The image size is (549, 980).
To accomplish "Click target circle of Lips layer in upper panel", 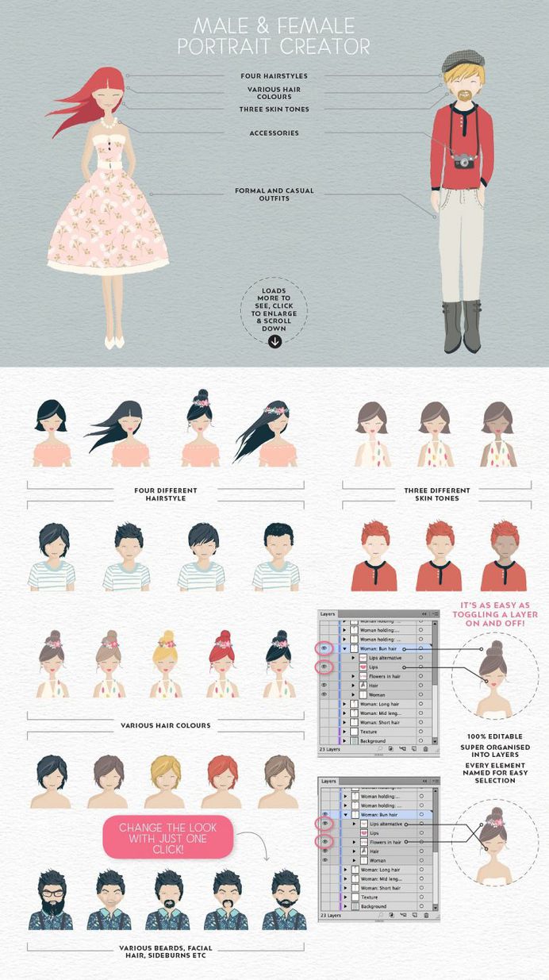I will point(420,667).
